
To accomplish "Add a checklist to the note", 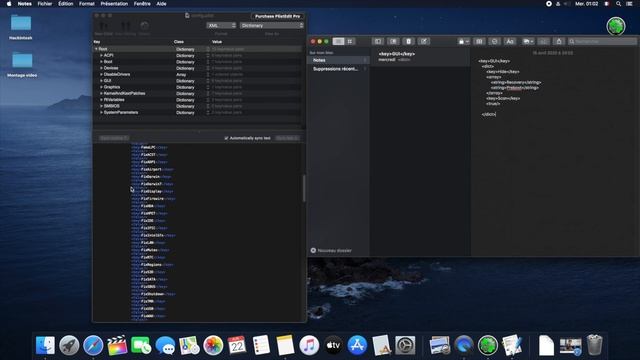I will pos(495,41).
